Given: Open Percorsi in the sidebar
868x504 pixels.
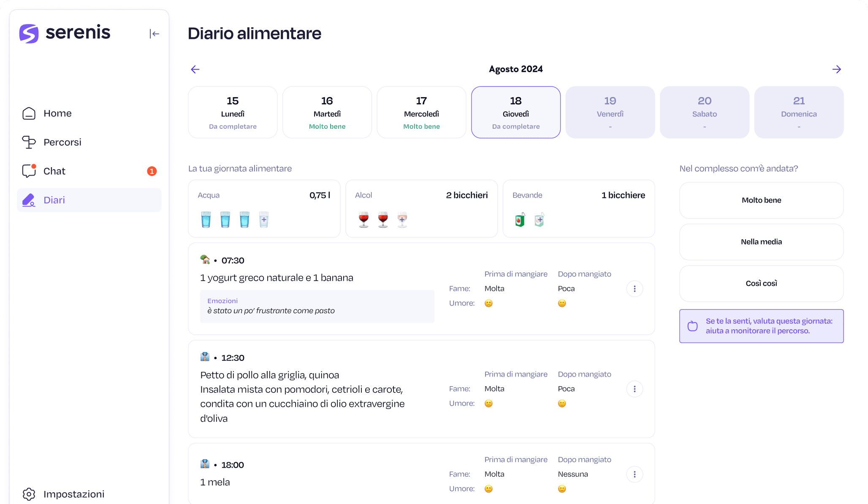Looking at the screenshot, I should (x=89, y=142).
